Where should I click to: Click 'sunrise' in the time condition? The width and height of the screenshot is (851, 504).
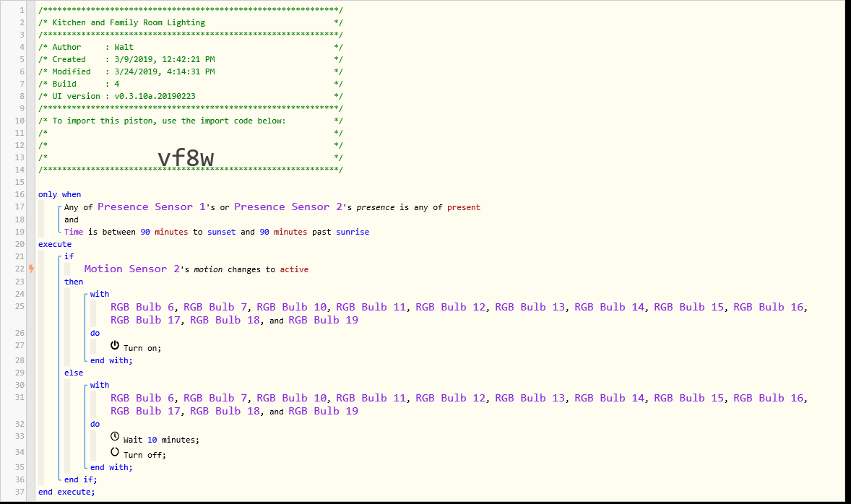353,232
